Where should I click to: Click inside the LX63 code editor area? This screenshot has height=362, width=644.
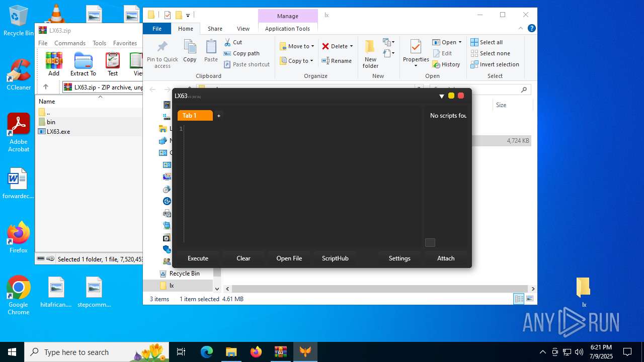pyautogui.click(x=302, y=184)
